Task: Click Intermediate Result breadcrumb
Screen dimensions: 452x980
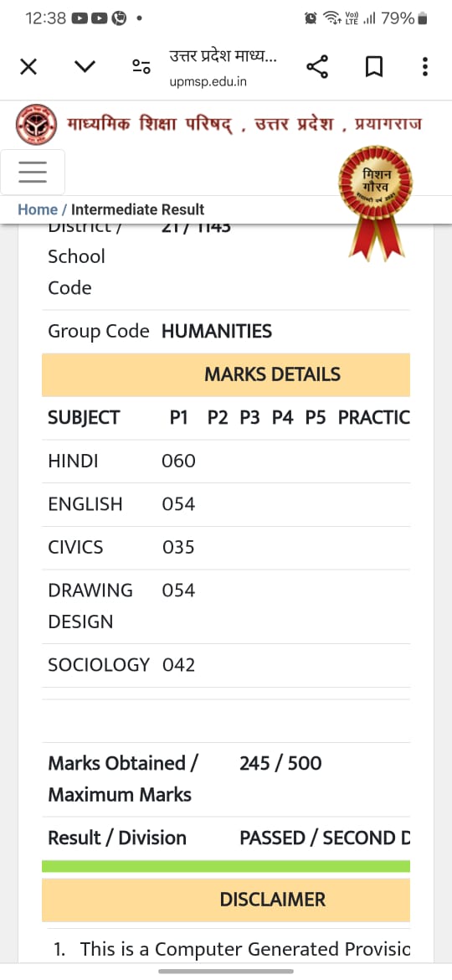Action: tap(138, 209)
